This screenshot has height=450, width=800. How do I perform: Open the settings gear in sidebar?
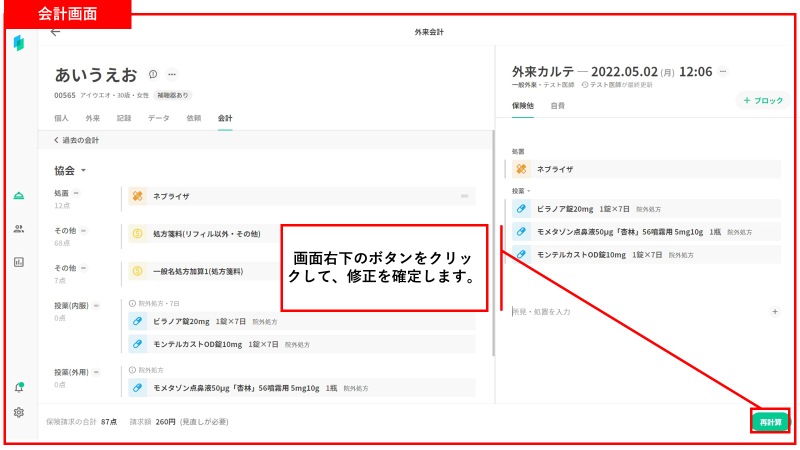(x=19, y=412)
